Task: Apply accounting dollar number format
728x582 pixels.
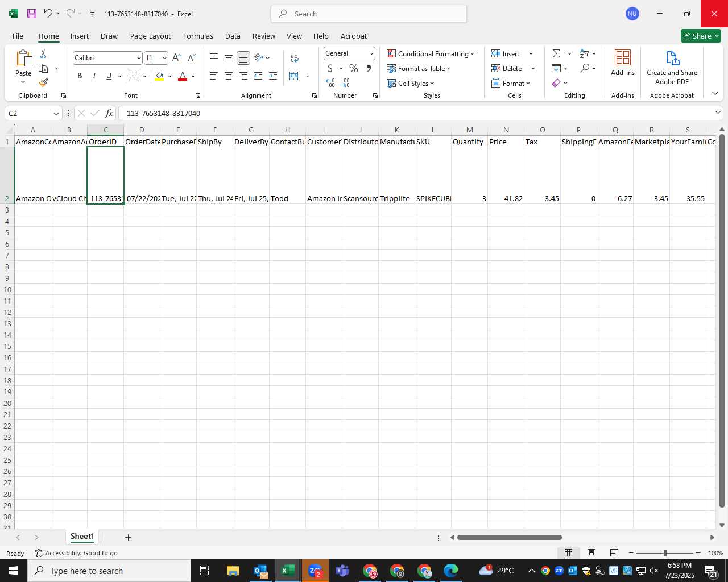Action: click(x=330, y=68)
